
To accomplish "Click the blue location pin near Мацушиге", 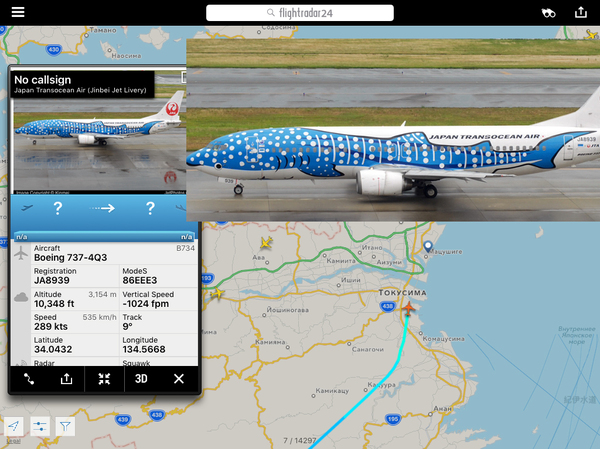I will pos(428,246).
